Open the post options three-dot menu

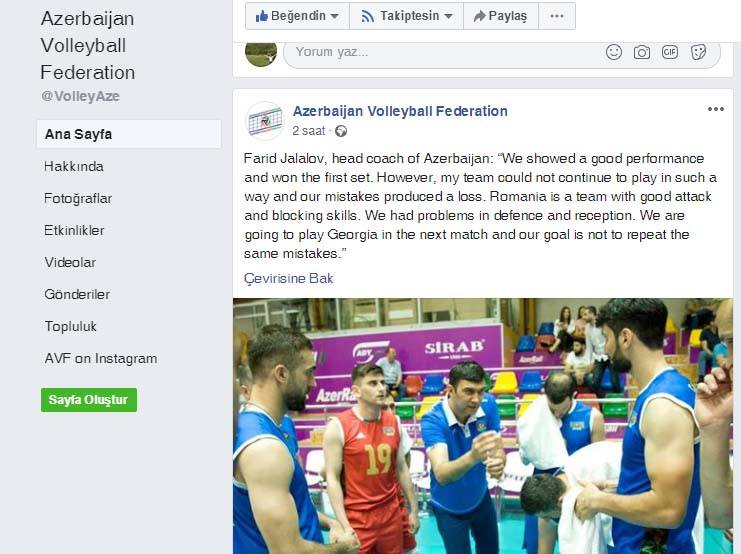[715, 109]
